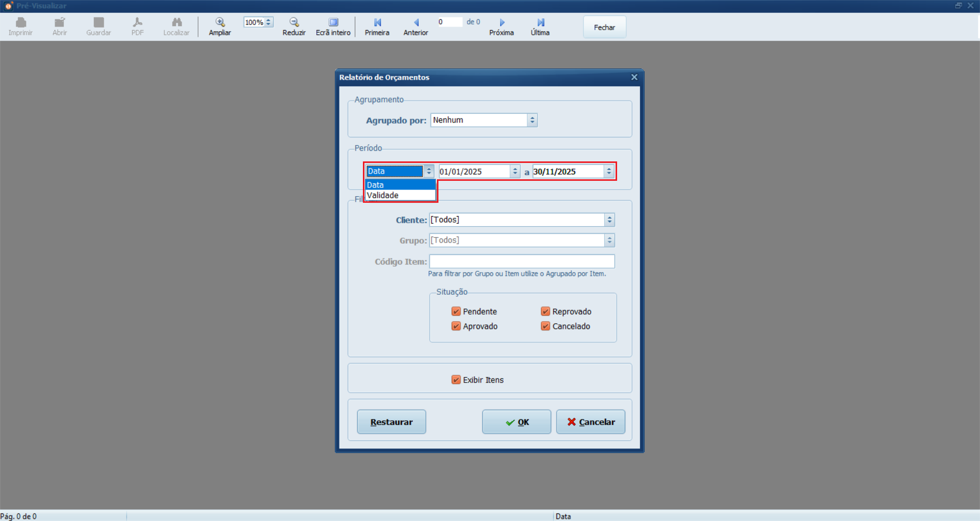
Task: Select Validade in the open list
Action: tap(383, 196)
